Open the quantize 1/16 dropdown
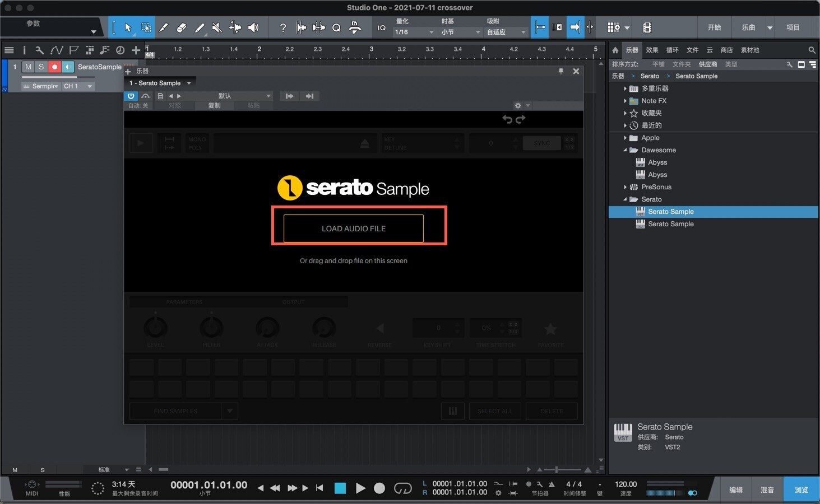 (414, 32)
